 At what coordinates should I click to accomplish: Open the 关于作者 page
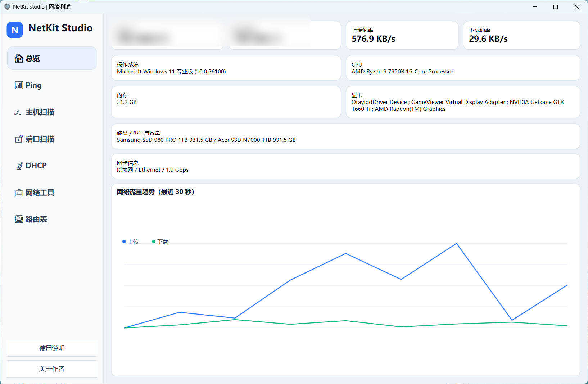coord(51,369)
